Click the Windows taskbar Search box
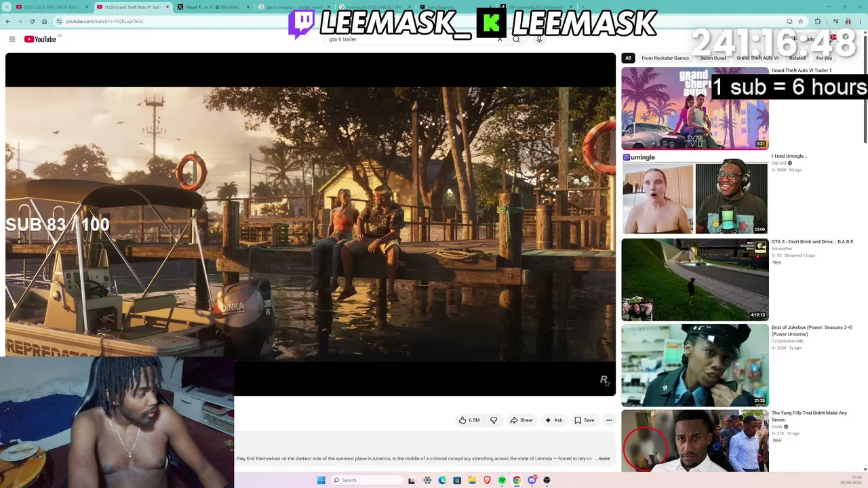This screenshot has width=868, height=488. click(x=366, y=480)
